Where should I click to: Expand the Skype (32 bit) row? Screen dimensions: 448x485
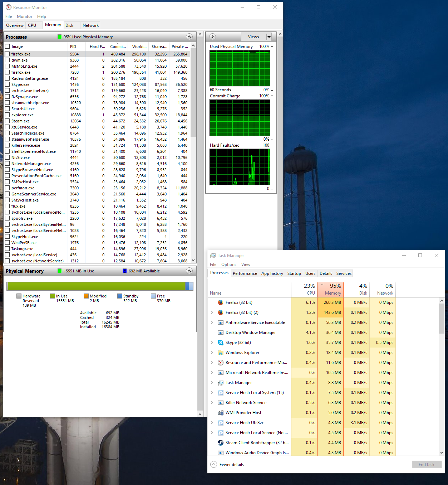point(212,343)
